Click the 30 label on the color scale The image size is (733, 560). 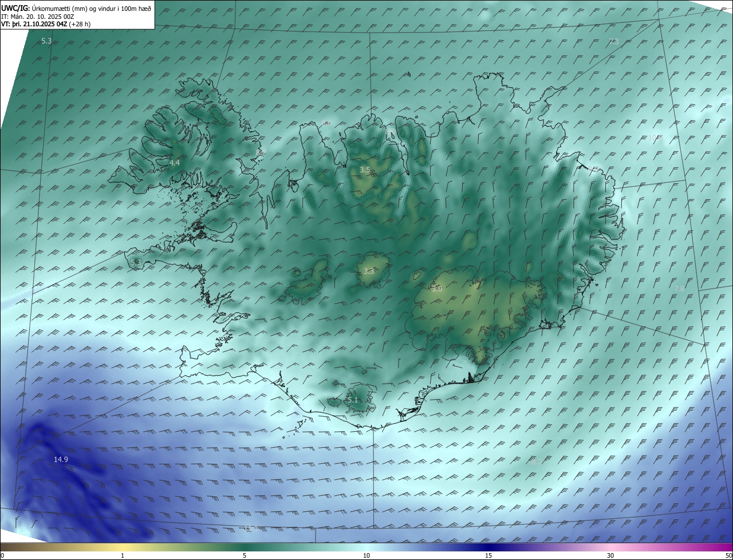coord(610,555)
